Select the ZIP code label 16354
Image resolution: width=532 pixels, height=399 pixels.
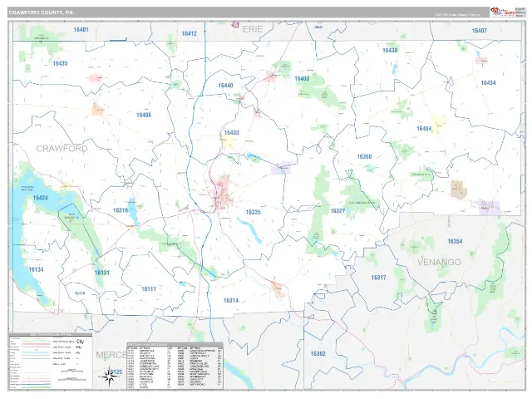coord(455,241)
